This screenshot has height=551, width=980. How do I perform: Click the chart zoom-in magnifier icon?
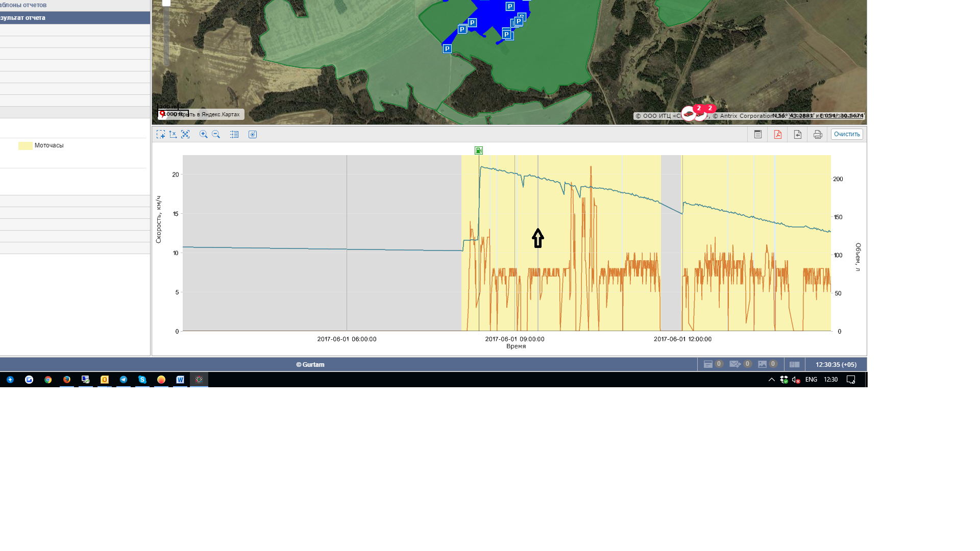coord(203,134)
